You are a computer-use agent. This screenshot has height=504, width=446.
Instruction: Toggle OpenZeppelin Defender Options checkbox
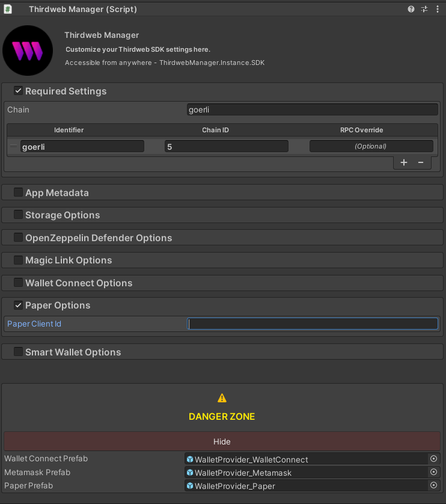[x=18, y=238]
